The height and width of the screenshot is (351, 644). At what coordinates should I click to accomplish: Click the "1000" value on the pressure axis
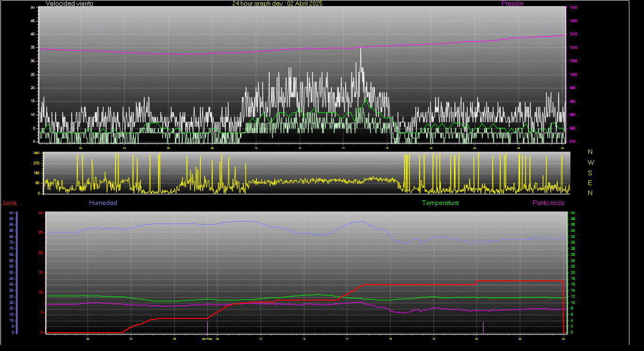point(573,74)
